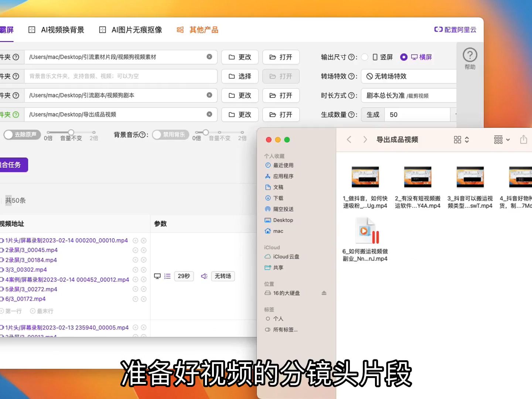Click the 最末行 add-row link
Viewport: 532px width, 399px height.
(x=42, y=311)
